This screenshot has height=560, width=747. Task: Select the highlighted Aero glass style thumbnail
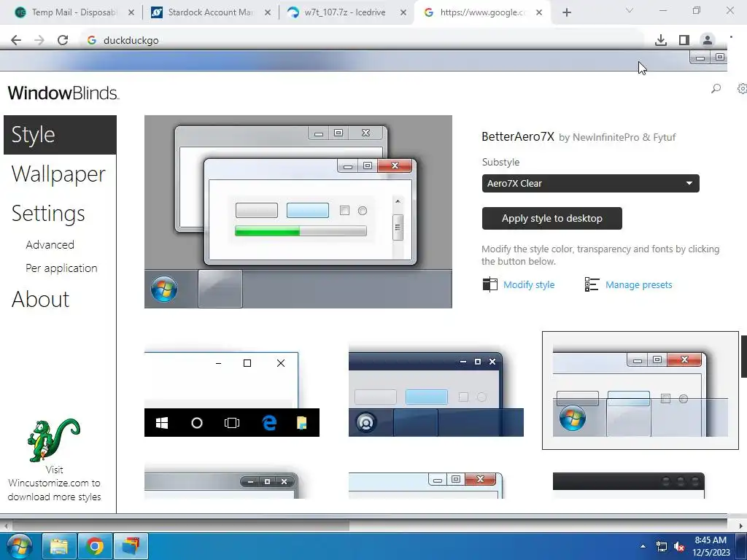tap(640, 391)
